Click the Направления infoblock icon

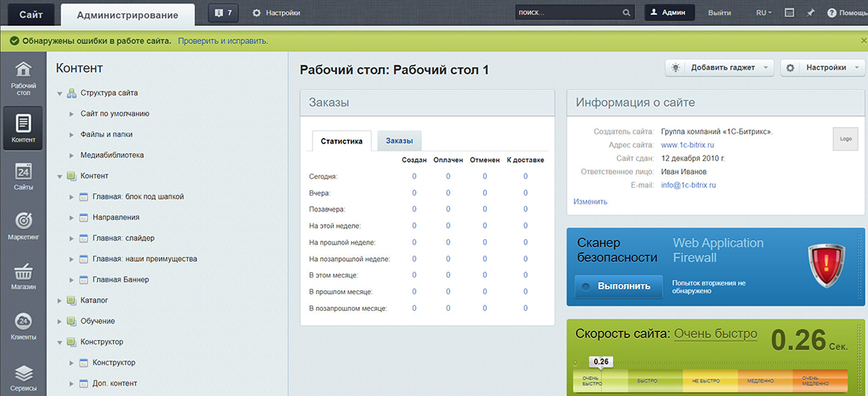tap(84, 218)
